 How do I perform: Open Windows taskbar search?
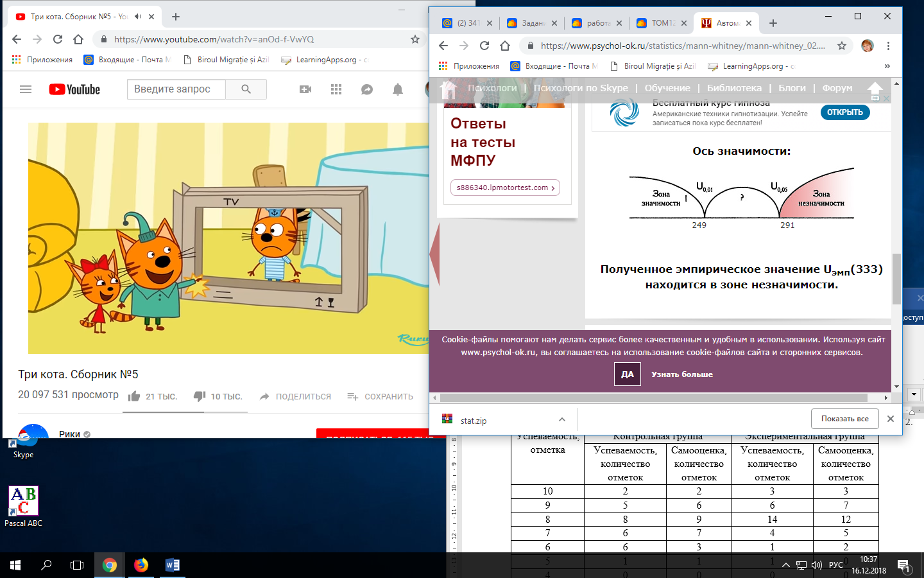[x=46, y=565]
